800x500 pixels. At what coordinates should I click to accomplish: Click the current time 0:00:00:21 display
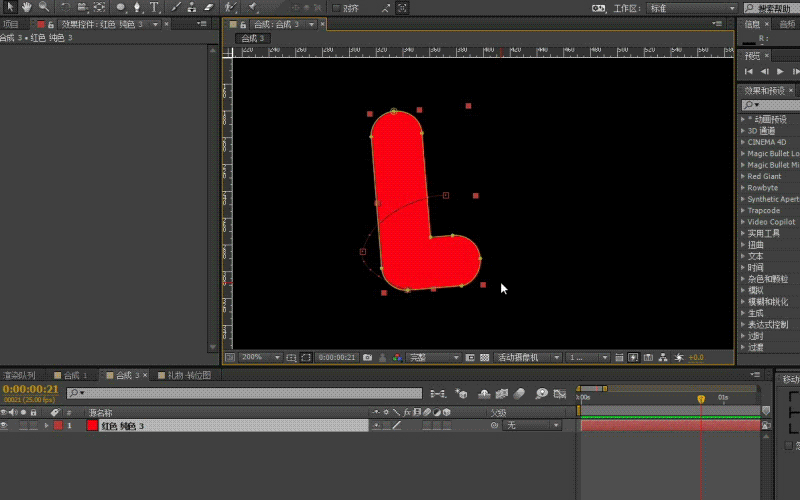point(30,389)
